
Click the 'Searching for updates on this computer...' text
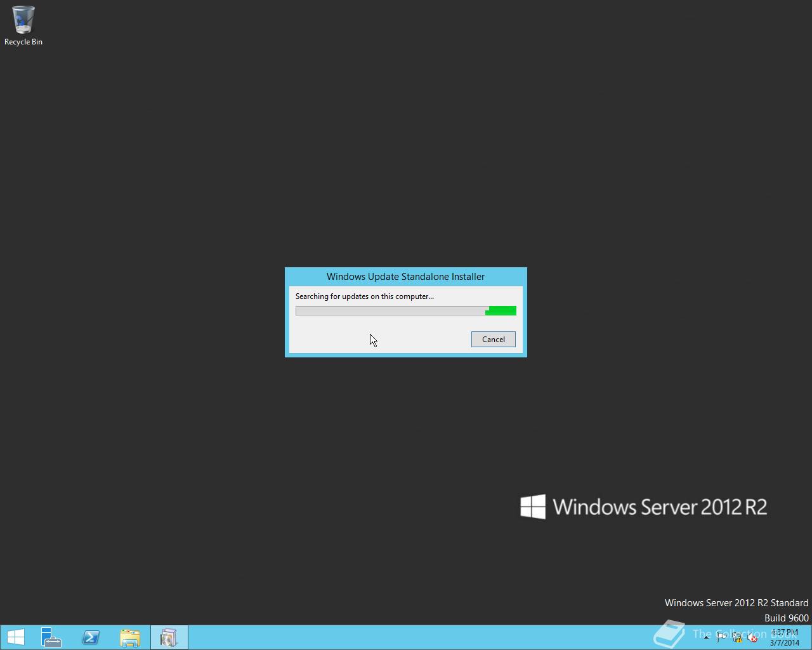point(365,296)
